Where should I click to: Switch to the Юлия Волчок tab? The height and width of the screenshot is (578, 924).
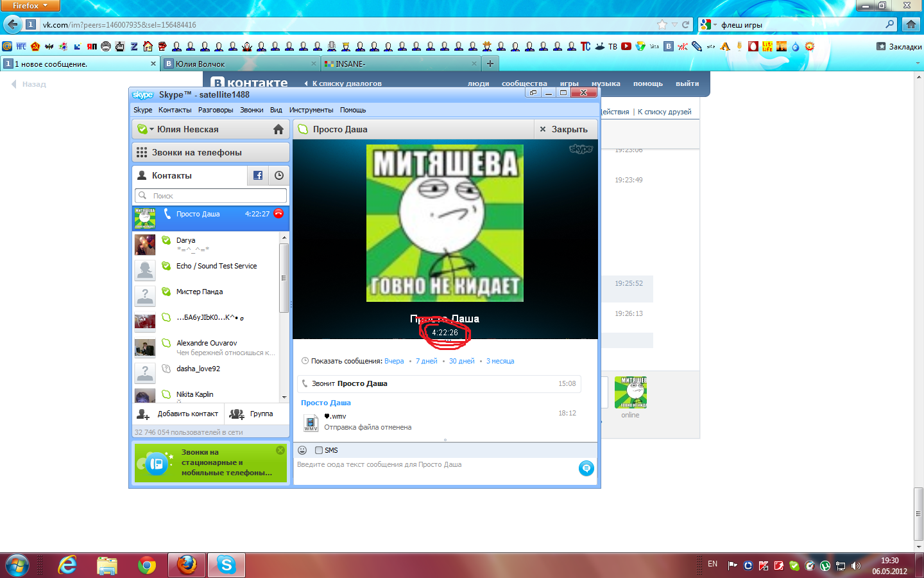(x=241, y=64)
